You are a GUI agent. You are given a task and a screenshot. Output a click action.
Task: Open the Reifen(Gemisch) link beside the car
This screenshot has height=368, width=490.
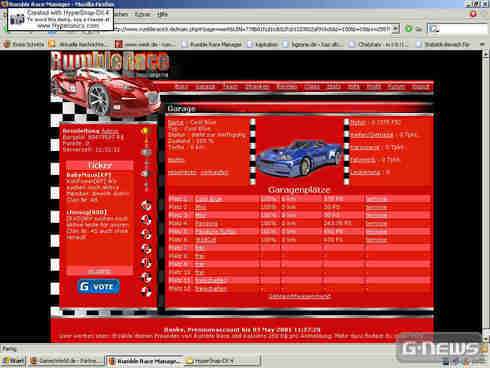coord(372,135)
